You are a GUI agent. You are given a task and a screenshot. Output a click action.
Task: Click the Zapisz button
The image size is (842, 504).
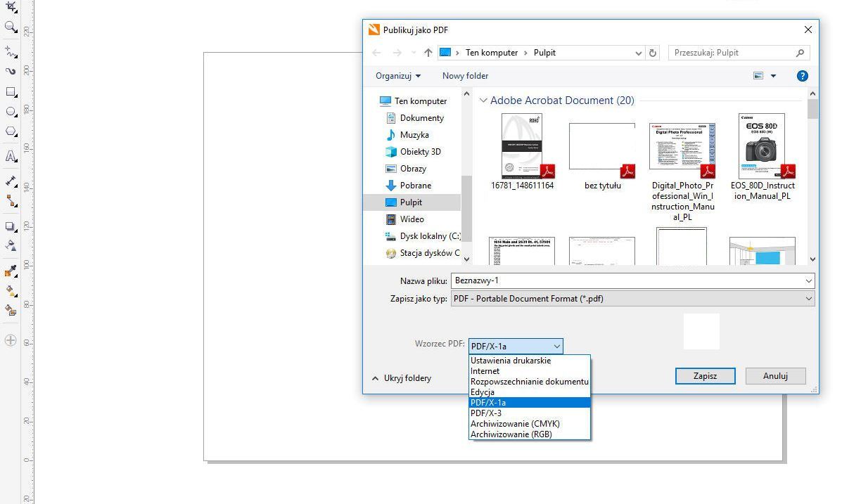[705, 376]
